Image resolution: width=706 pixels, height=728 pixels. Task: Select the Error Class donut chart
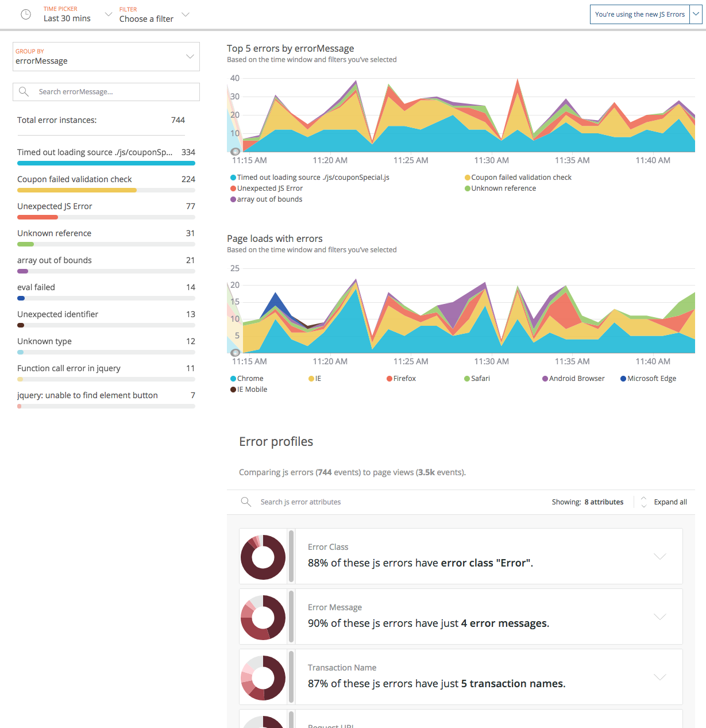point(263,556)
